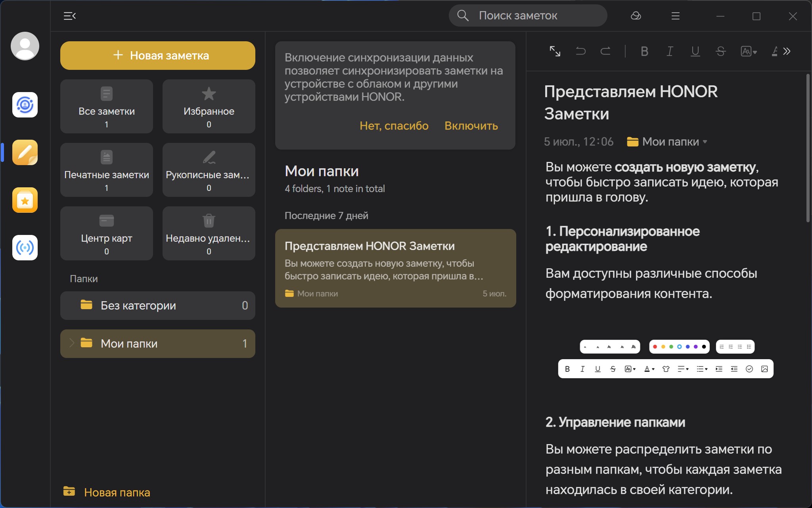Click the note date 5 июл., 12:06
Image resolution: width=812 pixels, height=508 pixels.
point(578,142)
